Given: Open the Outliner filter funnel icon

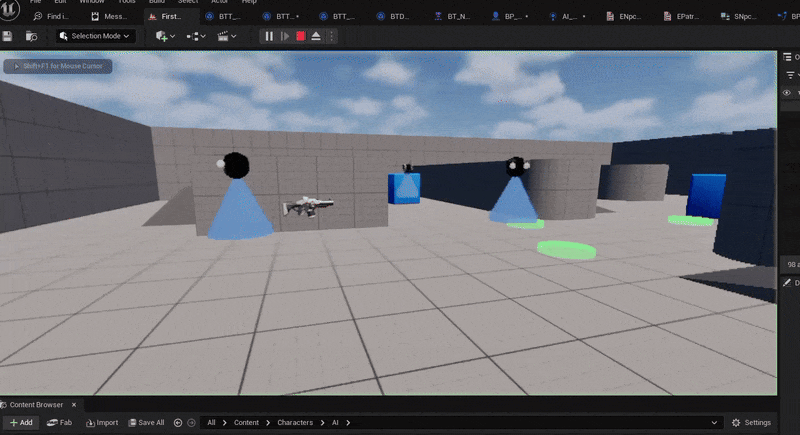Looking at the screenshot, I should 790,75.
